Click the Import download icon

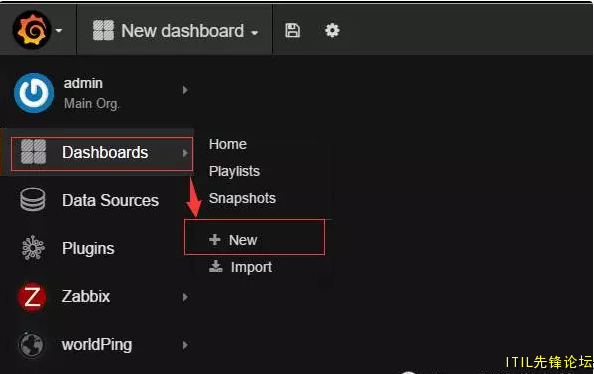point(216,266)
